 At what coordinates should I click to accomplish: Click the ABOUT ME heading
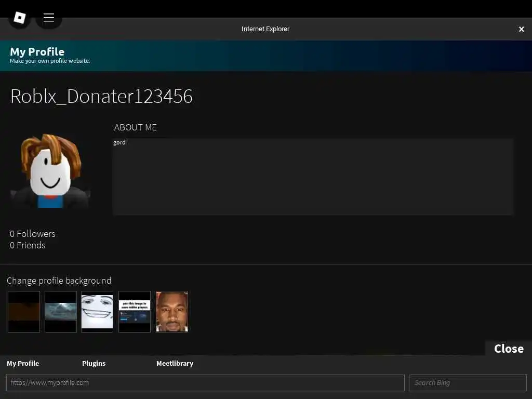(x=136, y=127)
